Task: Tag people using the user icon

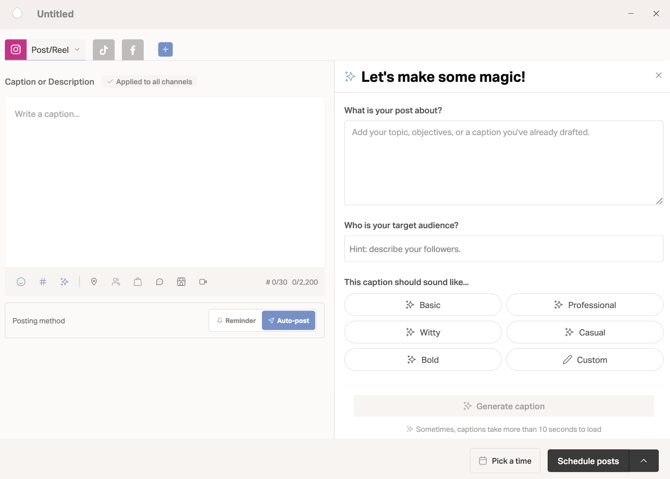Action: click(116, 282)
